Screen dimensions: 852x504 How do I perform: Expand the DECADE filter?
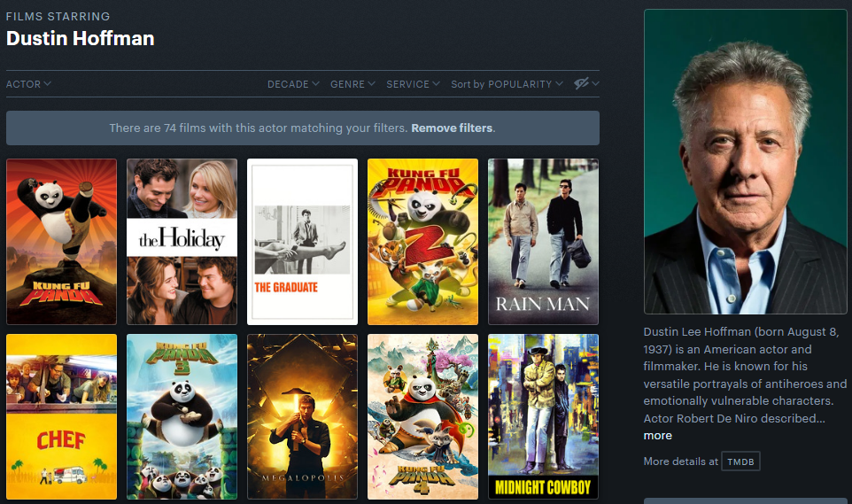pos(293,84)
